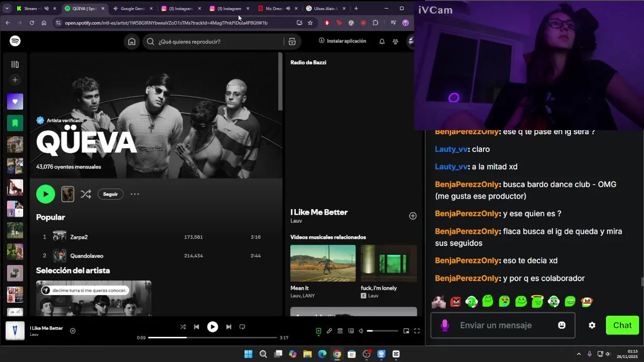
Task: Click the browser address bar URL
Action: (x=166, y=23)
